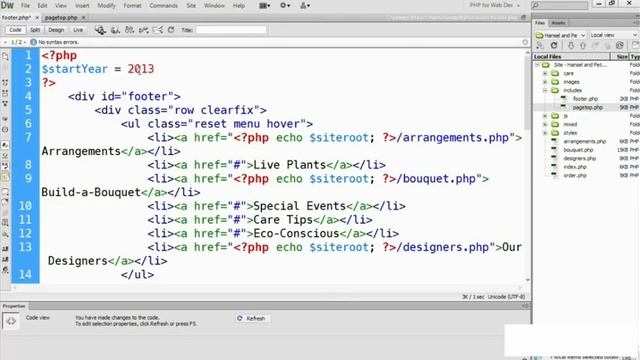
Task: Open the Site menu
Action: pos(191,6)
